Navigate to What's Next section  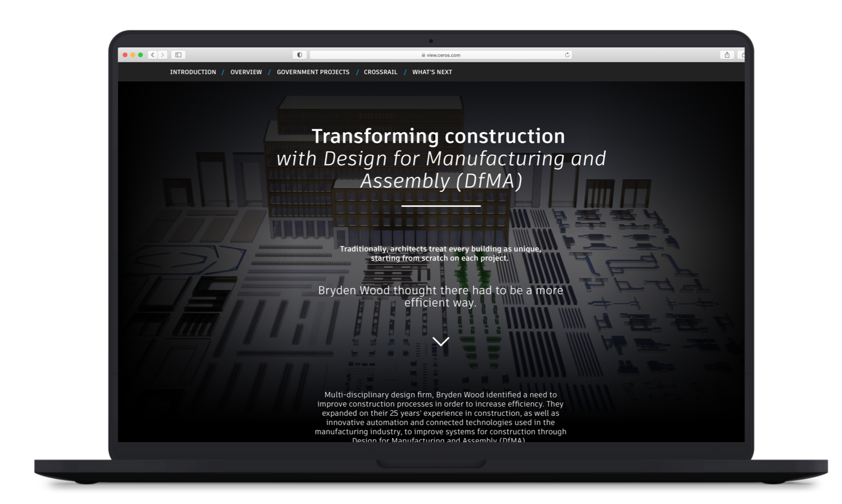pos(432,72)
